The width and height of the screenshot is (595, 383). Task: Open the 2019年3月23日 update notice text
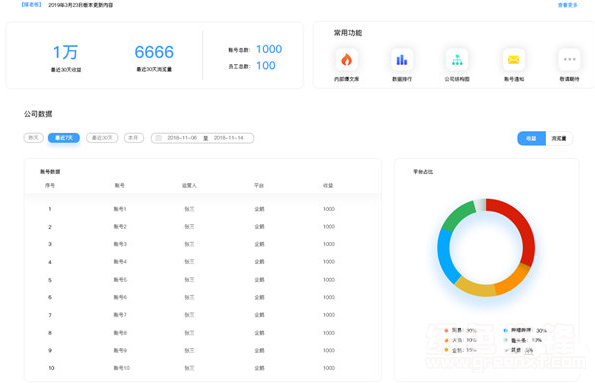coord(80,5)
